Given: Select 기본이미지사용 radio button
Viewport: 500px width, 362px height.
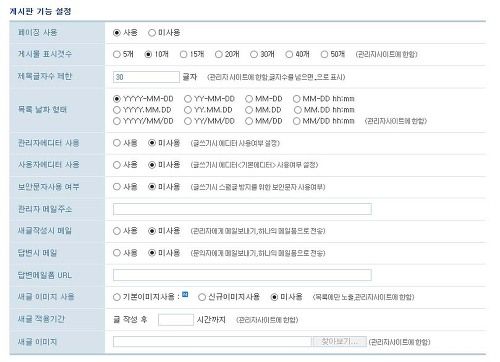Looking at the screenshot, I should pos(117,297).
